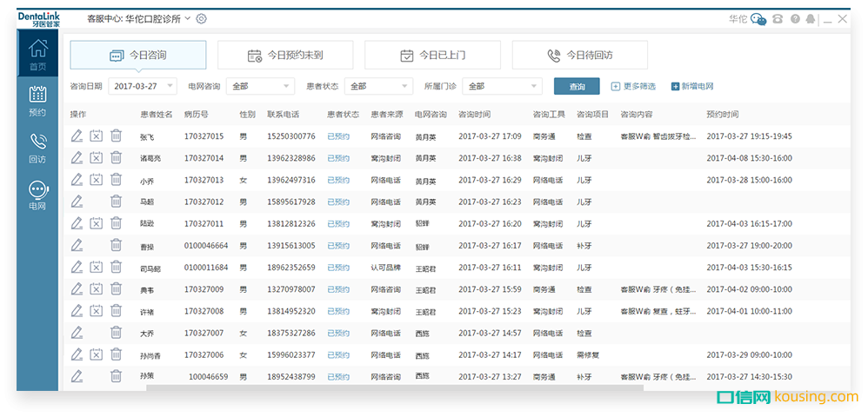The height and width of the screenshot is (417, 868).
Task: Click the telephone icon in title bar
Action: tap(778, 19)
